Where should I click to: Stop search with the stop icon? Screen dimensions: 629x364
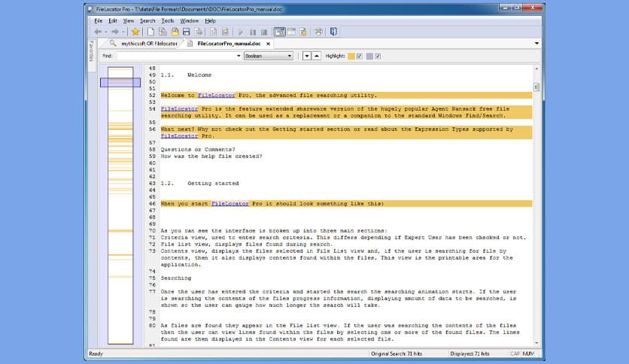coord(264,32)
